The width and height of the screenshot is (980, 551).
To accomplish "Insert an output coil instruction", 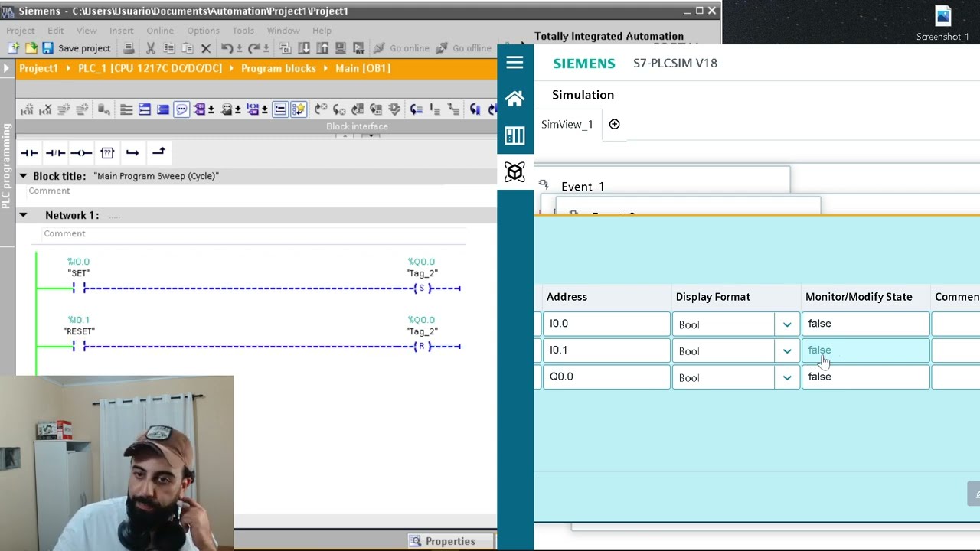I will 81,153.
